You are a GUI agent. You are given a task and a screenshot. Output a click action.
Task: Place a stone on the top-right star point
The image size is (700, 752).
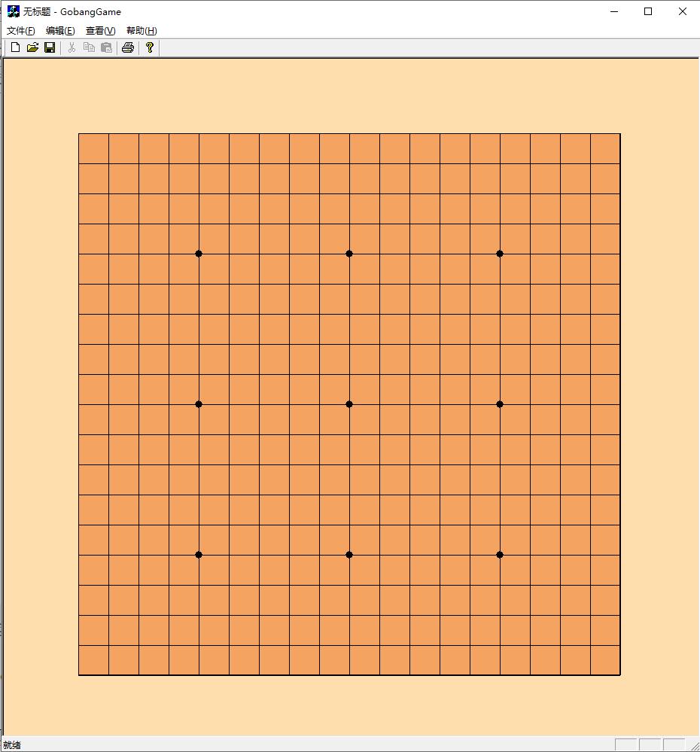pyautogui.click(x=500, y=254)
